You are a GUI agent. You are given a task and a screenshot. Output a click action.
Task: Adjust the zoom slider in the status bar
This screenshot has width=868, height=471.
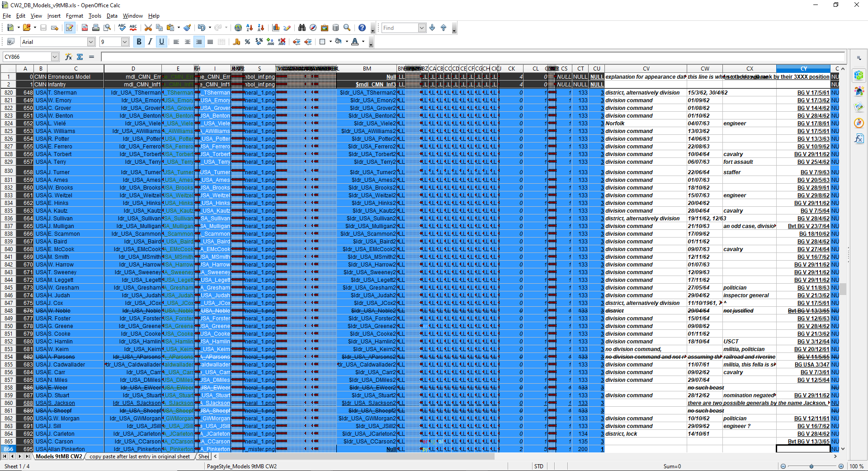[812, 466]
